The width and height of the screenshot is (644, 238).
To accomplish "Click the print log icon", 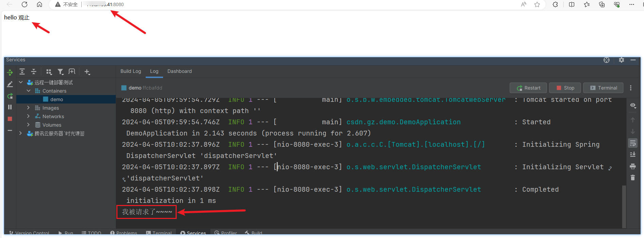I will coord(633,166).
